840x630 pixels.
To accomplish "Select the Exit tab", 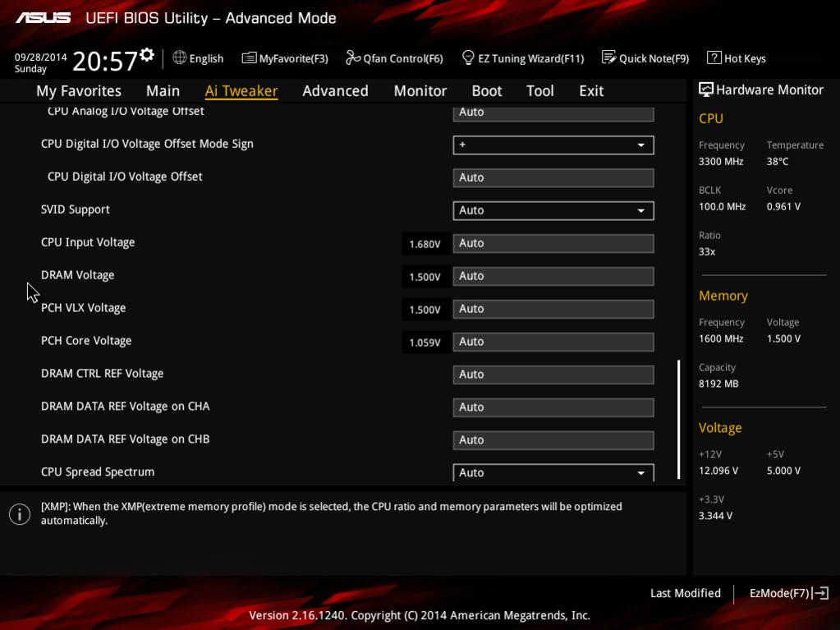I will click(591, 91).
